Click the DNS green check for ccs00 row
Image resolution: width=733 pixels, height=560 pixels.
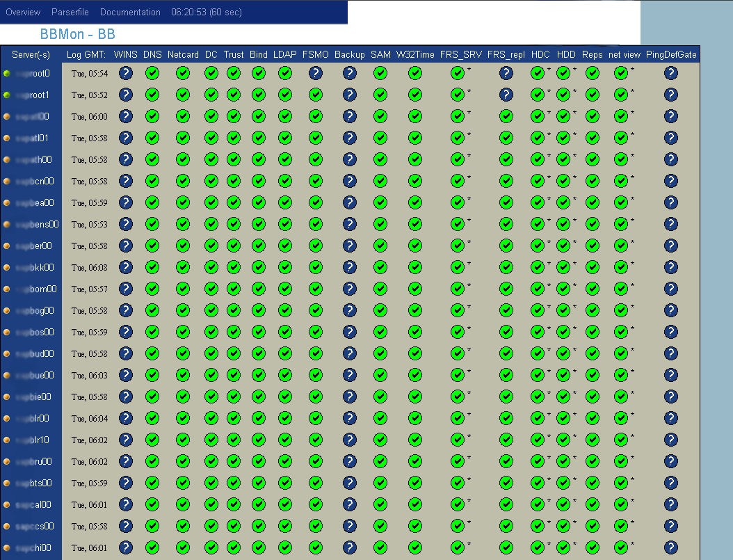coord(152,526)
